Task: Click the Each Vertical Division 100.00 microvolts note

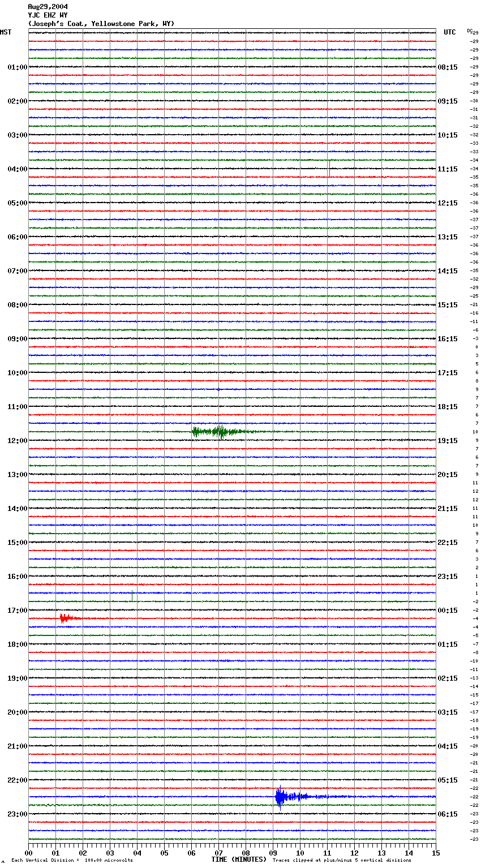Action: (72, 861)
